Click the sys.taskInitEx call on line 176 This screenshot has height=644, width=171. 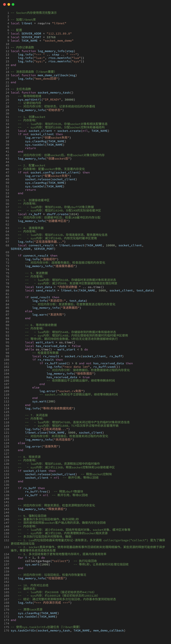coord(68,631)
